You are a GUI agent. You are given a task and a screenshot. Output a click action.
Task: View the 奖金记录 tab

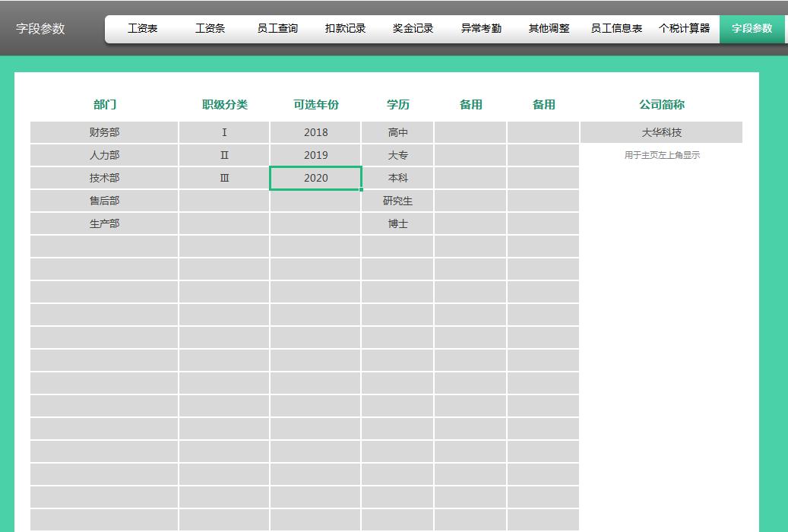[413, 28]
